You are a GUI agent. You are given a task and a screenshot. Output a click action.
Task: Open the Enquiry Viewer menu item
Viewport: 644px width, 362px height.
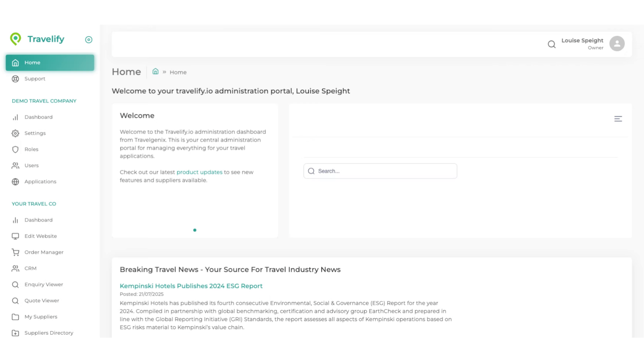pos(44,285)
